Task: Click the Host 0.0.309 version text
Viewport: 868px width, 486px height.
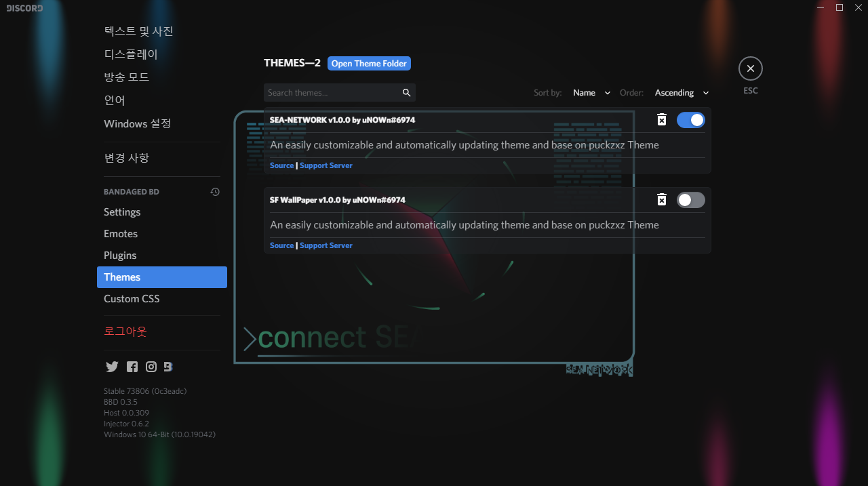Action: 126,413
